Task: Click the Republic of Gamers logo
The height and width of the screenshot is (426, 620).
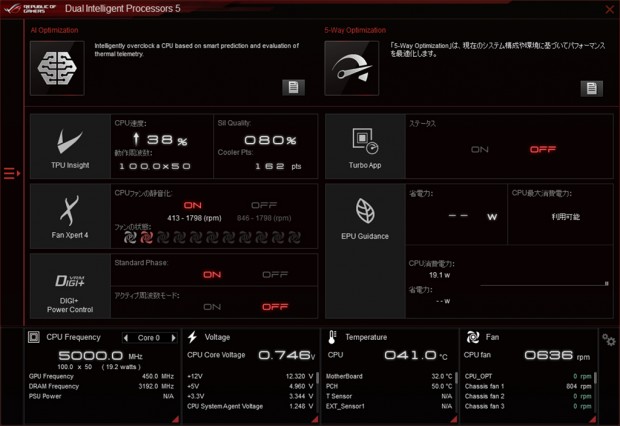Action: (x=30, y=8)
